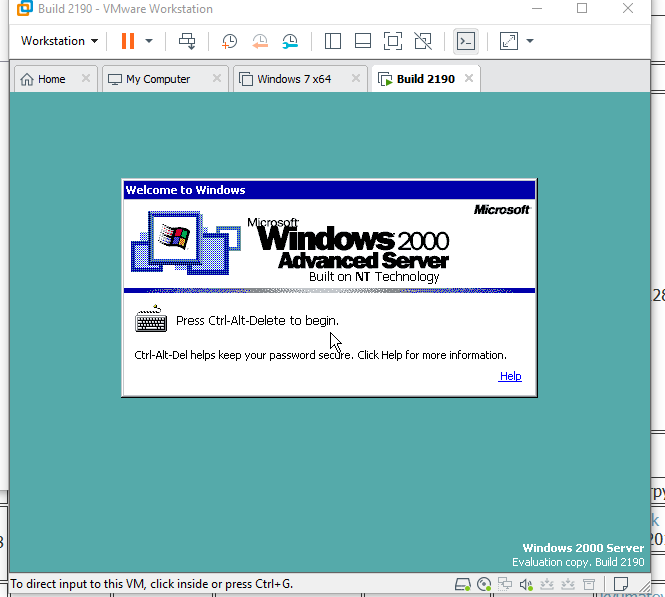
Task: Click the first USB device status icon
Action: (547, 585)
